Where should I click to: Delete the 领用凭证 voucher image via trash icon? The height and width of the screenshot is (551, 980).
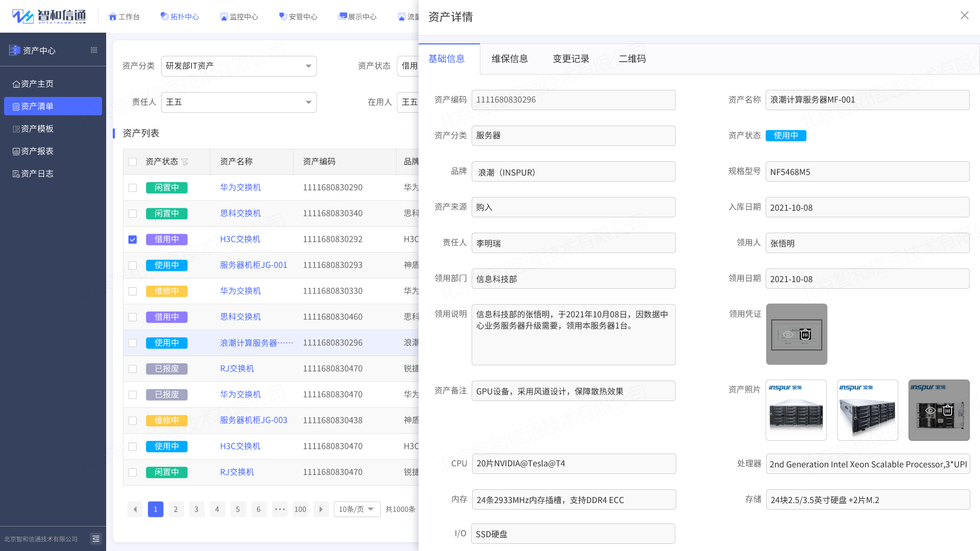[805, 335]
